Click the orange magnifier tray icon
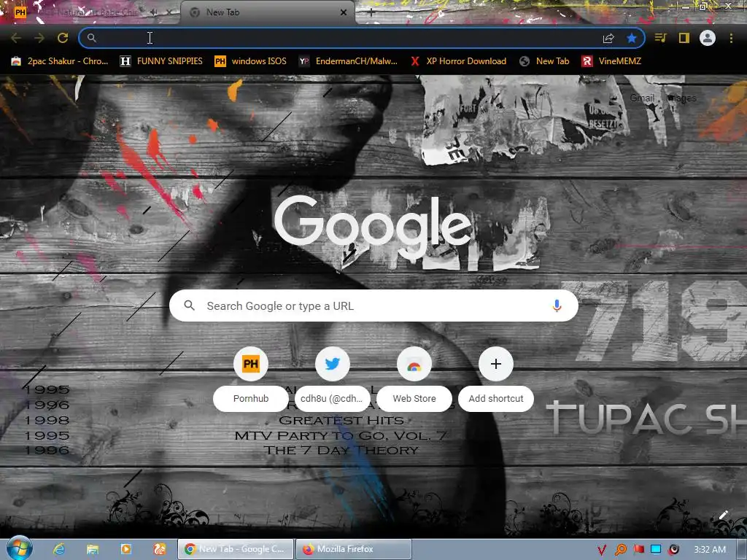 coord(620,550)
